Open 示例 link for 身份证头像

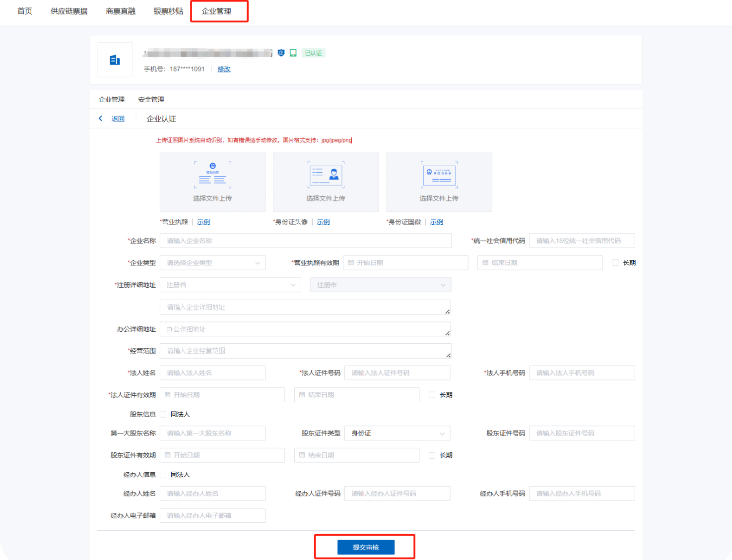[323, 222]
